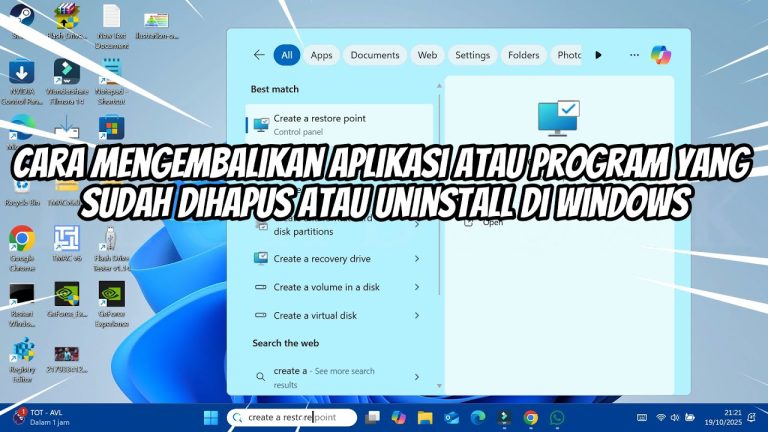768x432 pixels.
Task: Open the battery tray icon
Action: coord(690,418)
